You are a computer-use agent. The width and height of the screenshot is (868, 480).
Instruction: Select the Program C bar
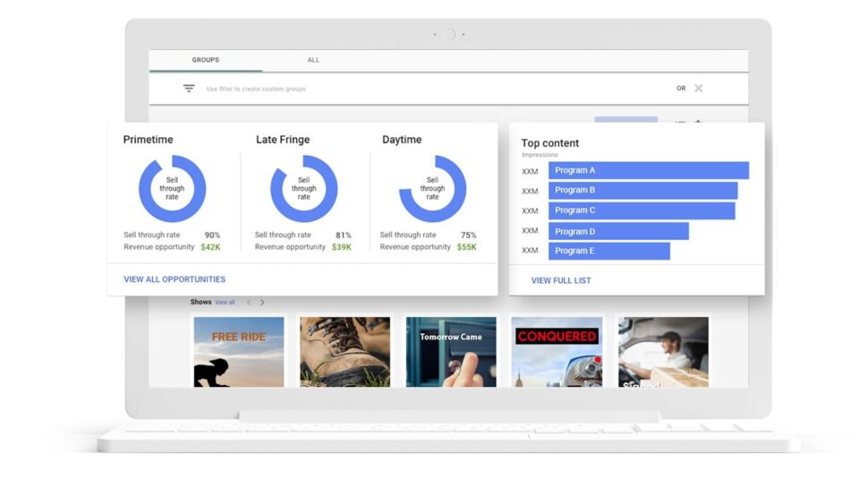pyautogui.click(x=641, y=210)
